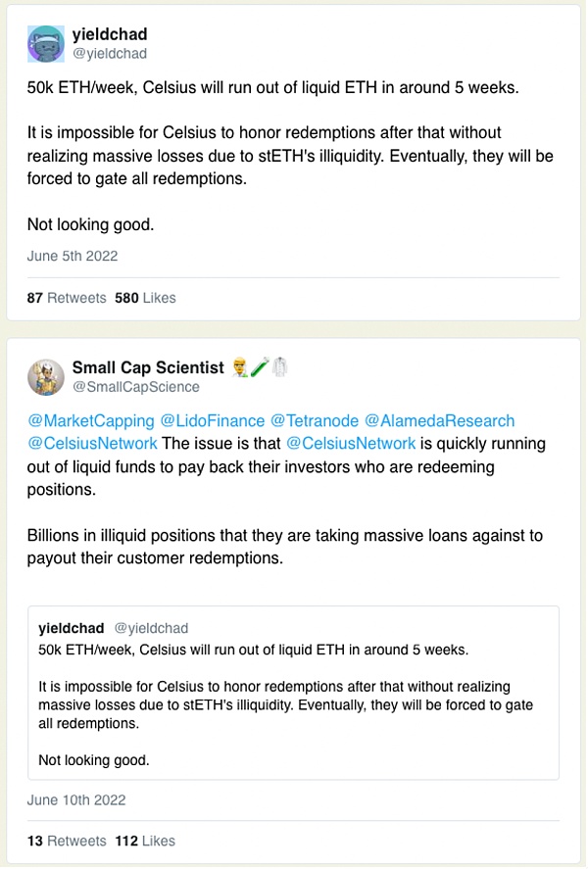The height and width of the screenshot is (869, 588).
Task: Follow the @MarketCapping mention link
Action: pyautogui.click(x=91, y=420)
